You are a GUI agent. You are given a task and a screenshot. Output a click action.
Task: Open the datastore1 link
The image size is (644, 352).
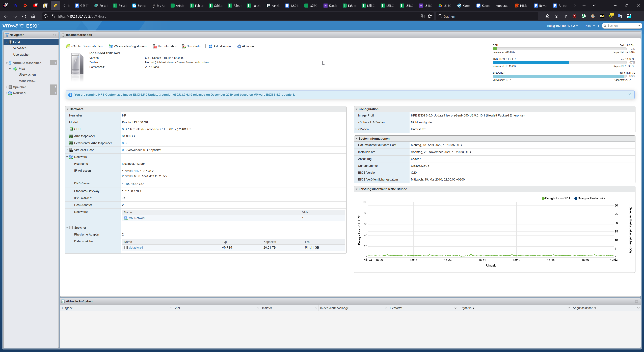(136, 248)
